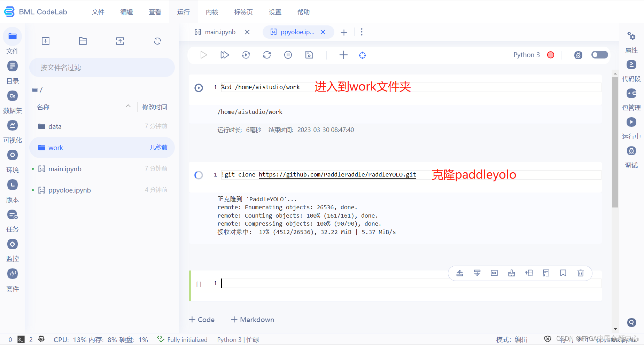Click the bookmark icon in cell toolbar
Image resolution: width=644 pixels, height=345 pixels.
click(563, 273)
